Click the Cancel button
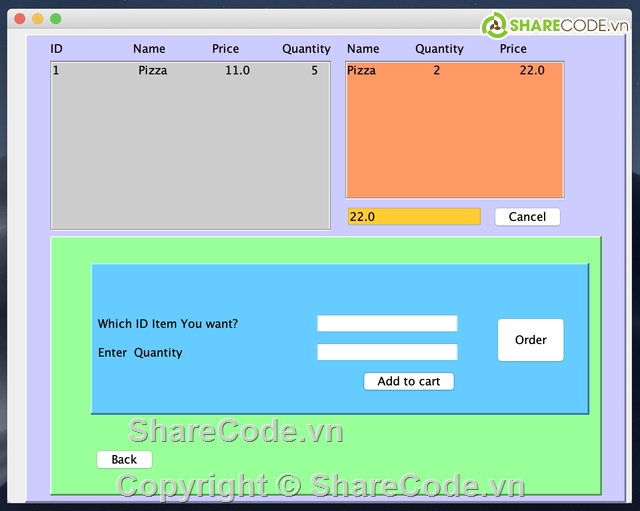The height and width of the screenshot is (511, 640). pyautogui.click(x=527, y=217)
